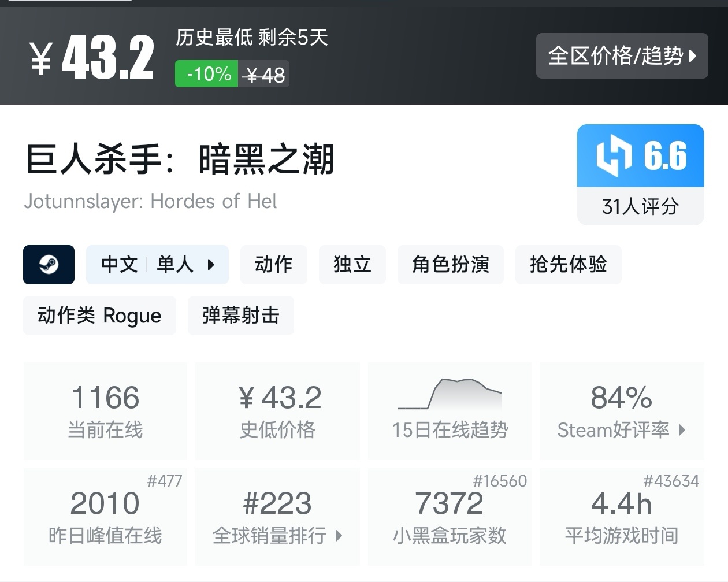Viewport: 728px width, 582px height.
Task: Click the current price ¥43.2 header
Action: click(x=92, y=57)
